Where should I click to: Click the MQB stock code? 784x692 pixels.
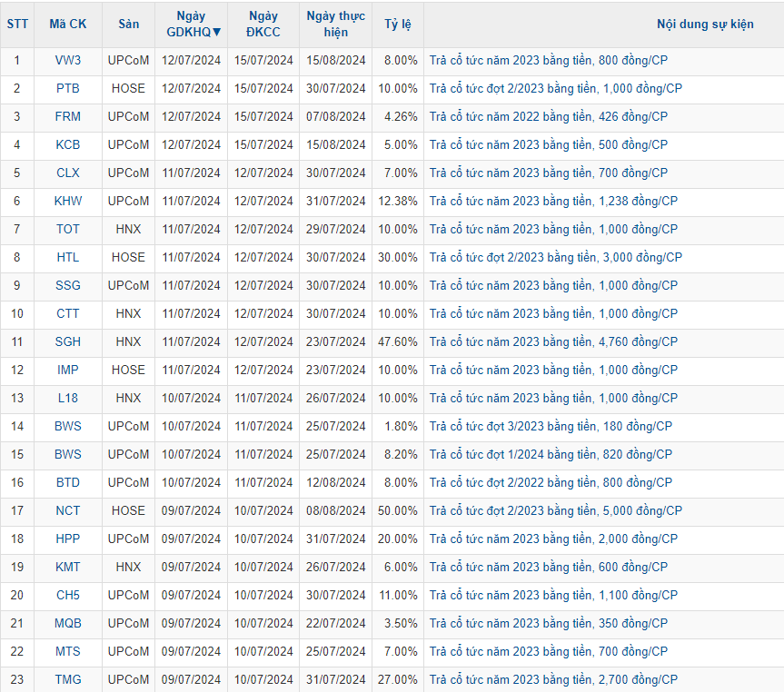[x=68, y=623]
